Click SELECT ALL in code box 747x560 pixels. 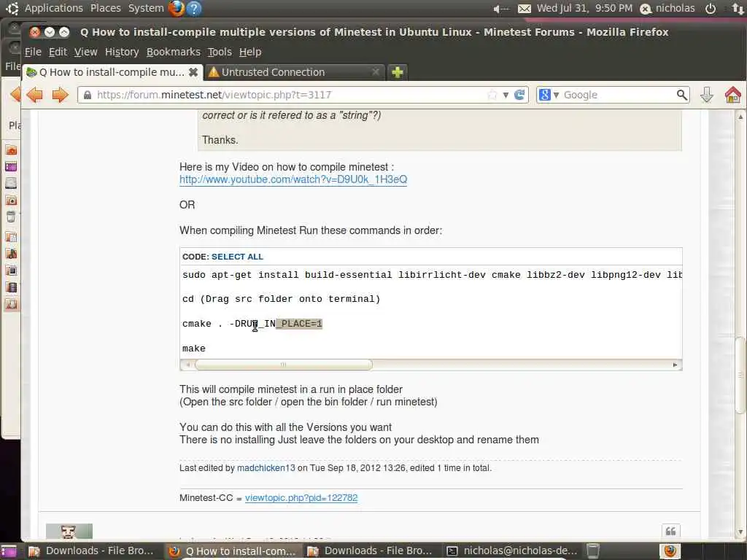[237, 257]
